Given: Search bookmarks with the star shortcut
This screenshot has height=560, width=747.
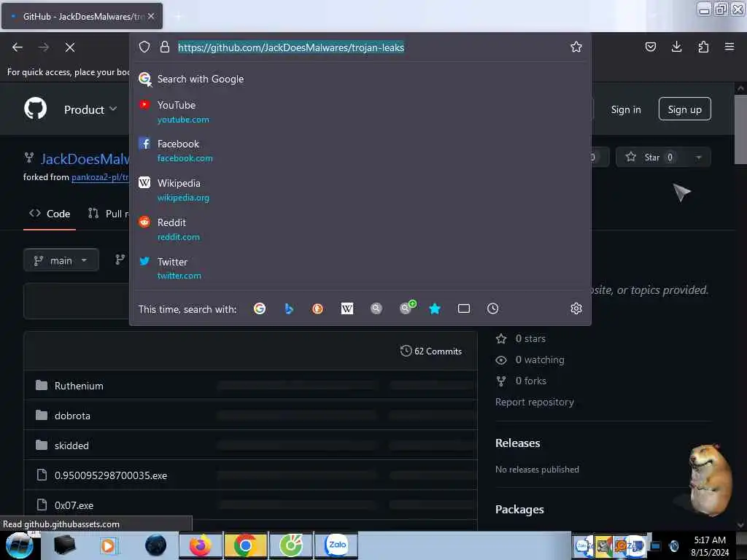Looking at the screenshot, I should [435, 308].
